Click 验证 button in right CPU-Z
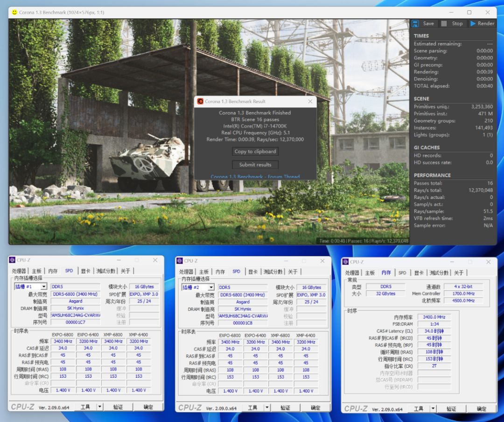 click(x=451, y=409)
